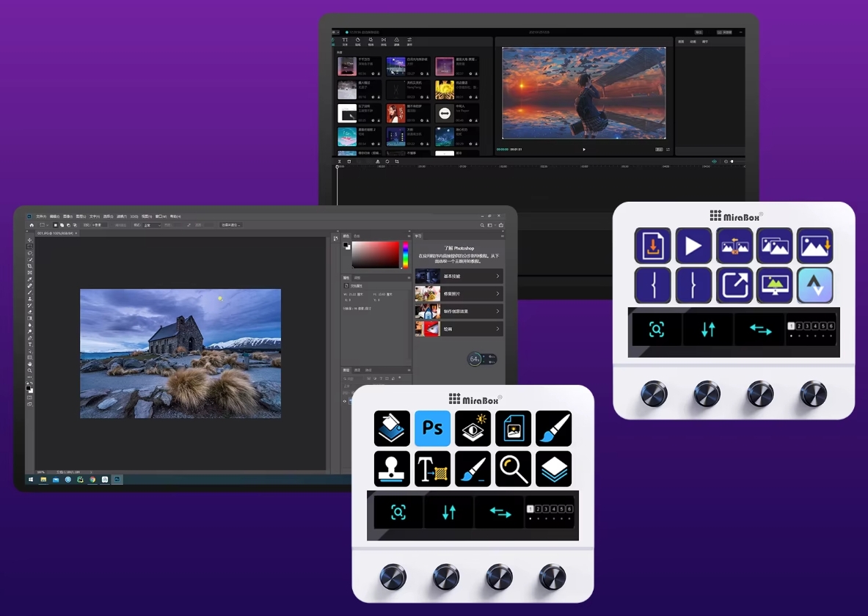This screenshot has width=868, height=616.
Task: Open the 文件 menu in Photoshop menu bar
Action: (x=41, y=216)
